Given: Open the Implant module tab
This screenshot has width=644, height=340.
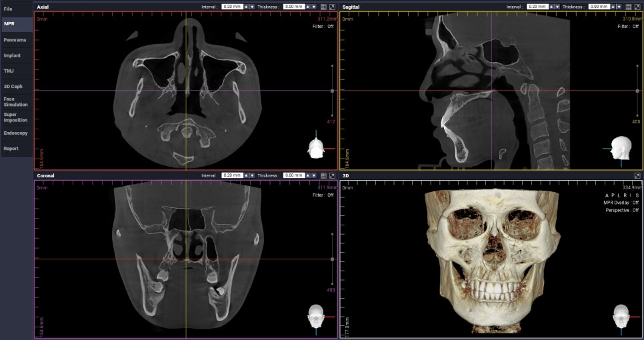Looking at the screenshot, I should pyautogui.click(x=12, y=55).
